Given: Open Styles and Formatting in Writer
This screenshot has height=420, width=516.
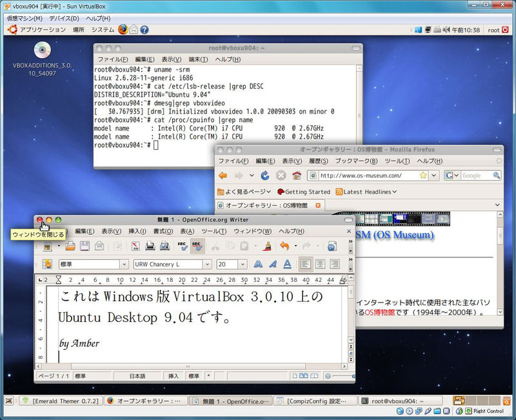Looking at the screenshot, I should point(47,264).
